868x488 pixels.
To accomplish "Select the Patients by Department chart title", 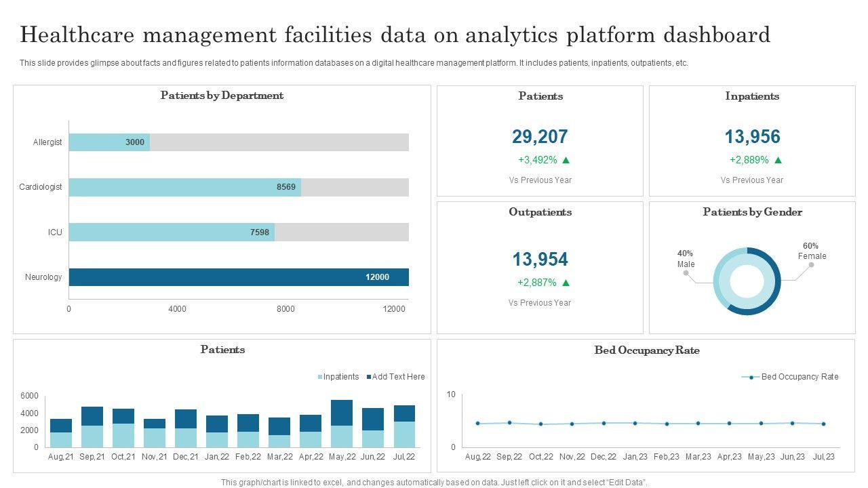I will [x=222, y=96].
